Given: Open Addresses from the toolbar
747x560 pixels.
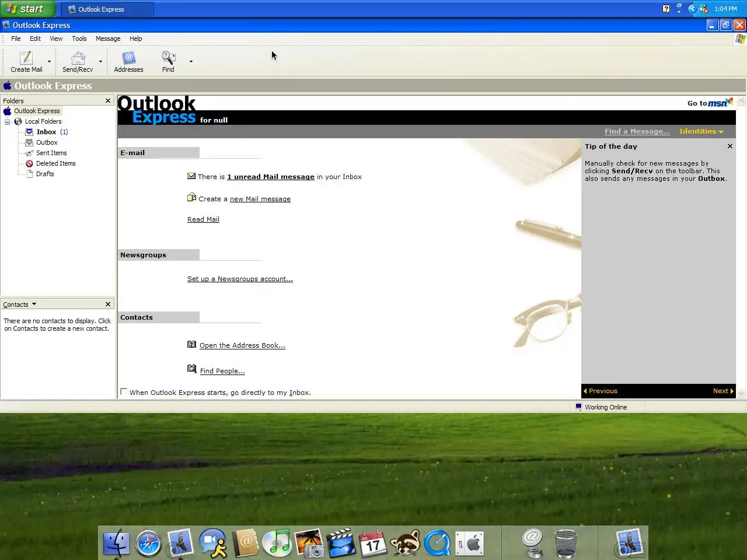Looking at the screenshot, I should (x=128, y=61).
